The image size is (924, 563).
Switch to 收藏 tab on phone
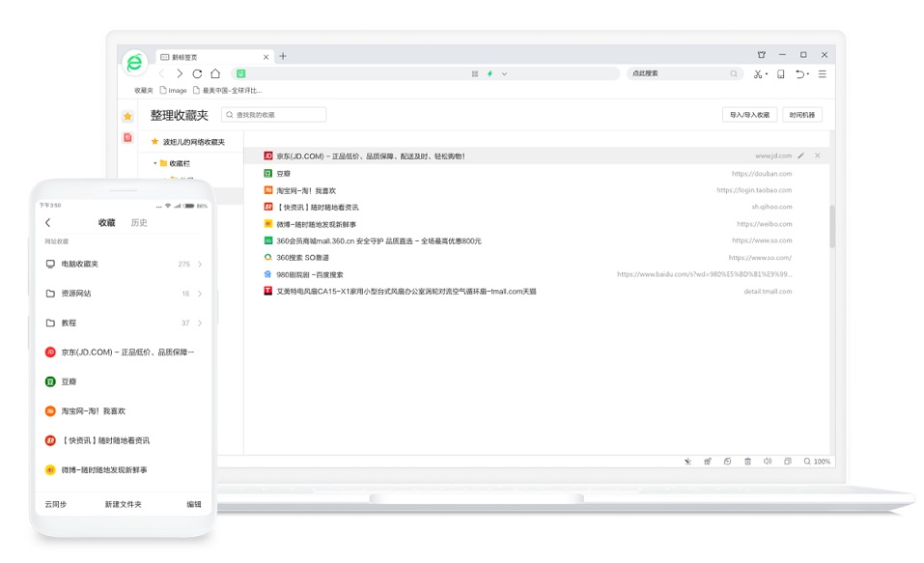point(106,222)
